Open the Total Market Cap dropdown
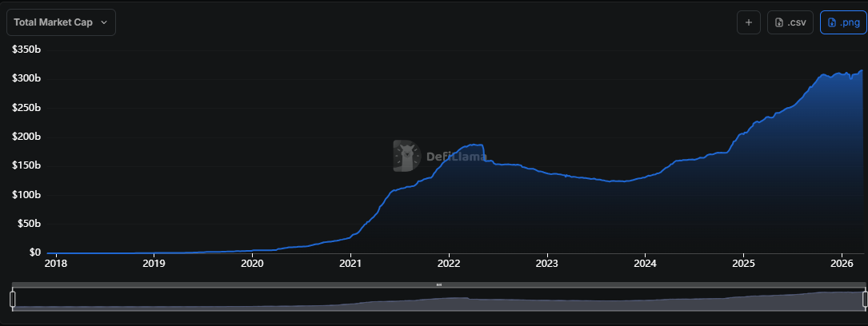The height and width of the screenshot is (326, 868). [x=61, y=22]
